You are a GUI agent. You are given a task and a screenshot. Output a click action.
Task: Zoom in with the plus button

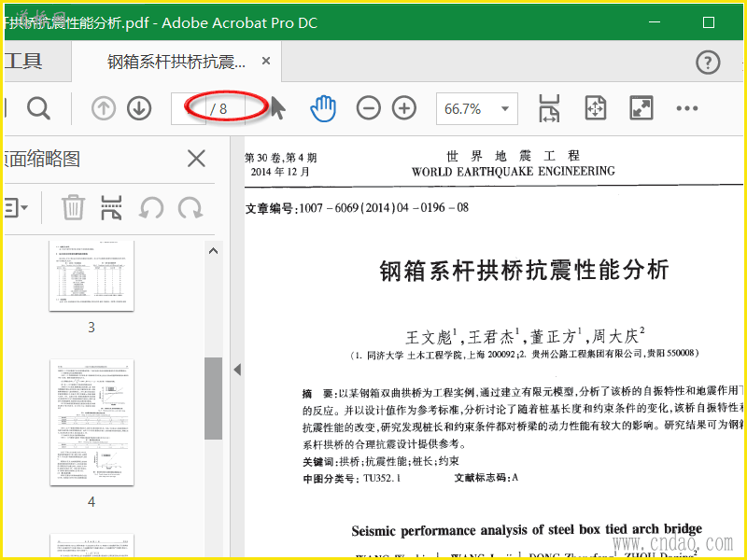pos(404,108)
